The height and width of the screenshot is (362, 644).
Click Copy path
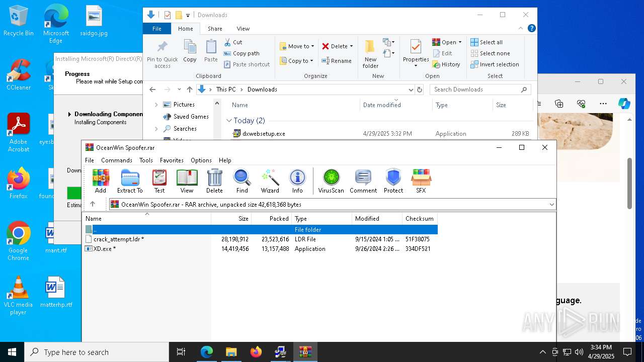242,53
